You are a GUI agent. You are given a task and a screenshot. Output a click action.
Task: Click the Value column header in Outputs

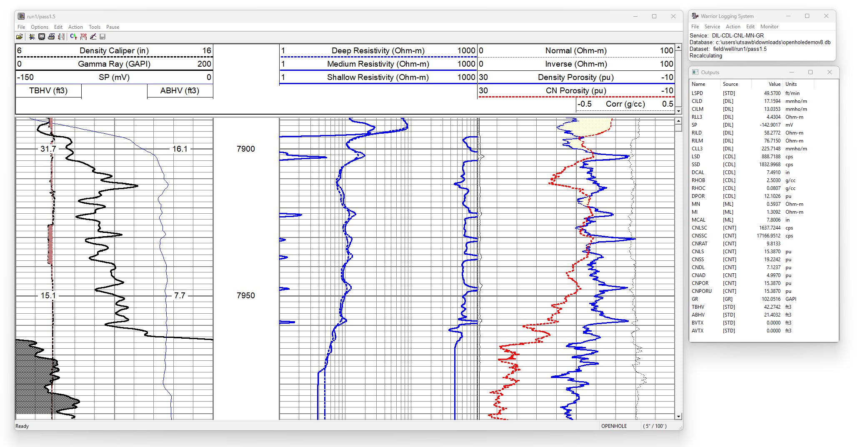[x=774, y=84]
